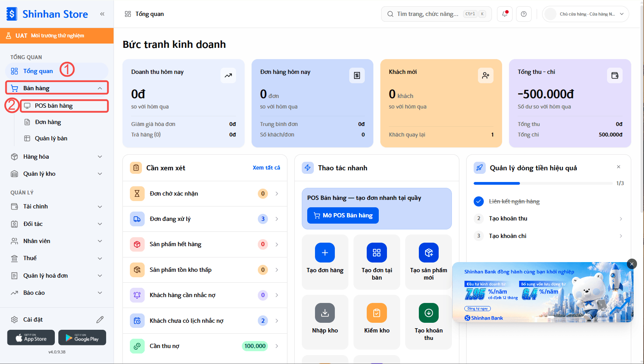Click the Tạo đơn tại bàn grid icon
This screenshot has height=364, width=644.
tap(377, 253)
